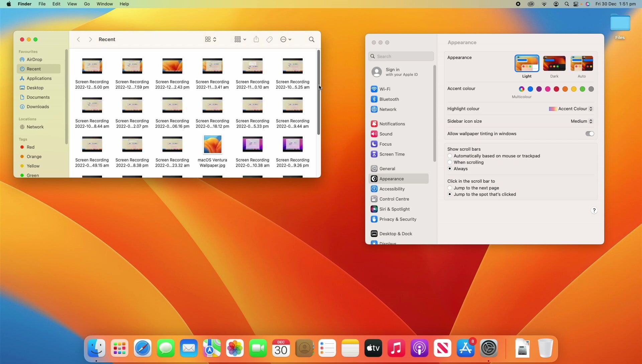
Task: Select When scrolling radio button
Action: pyautogui.click(x=450, y=162)
